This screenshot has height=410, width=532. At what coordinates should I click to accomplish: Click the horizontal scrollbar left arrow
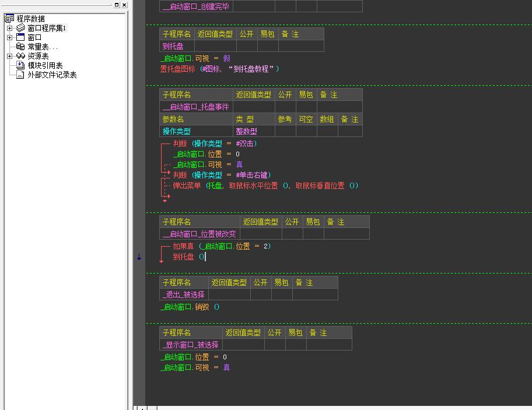pos(142,408)
